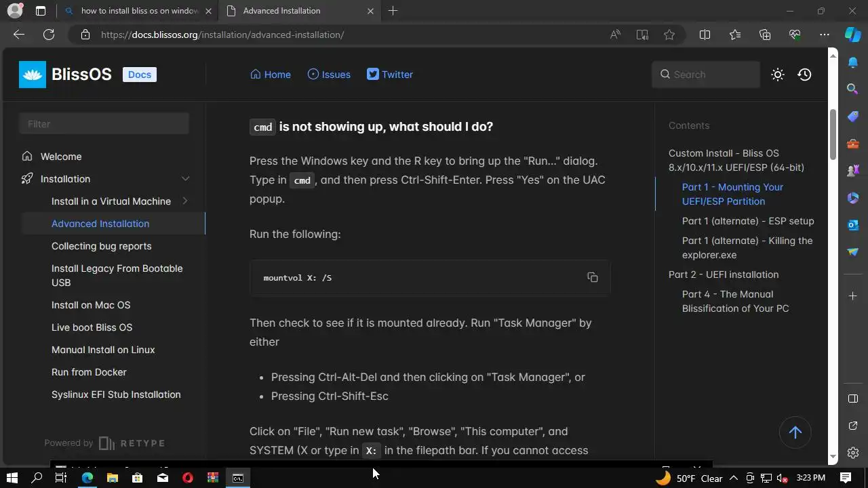Open sidebar Shopping tag icon
The width and height of the screenshot is (868, 488).
pos(853,117)
